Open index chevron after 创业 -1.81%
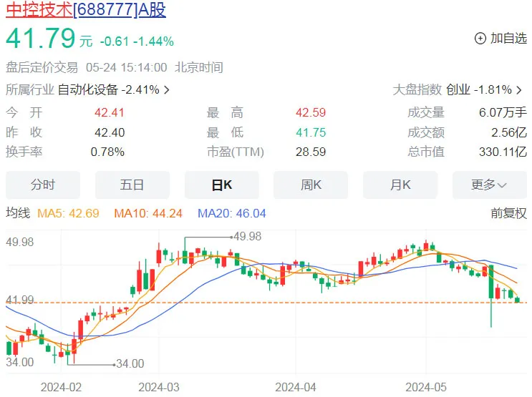This screenshot has height=397, width=532. click(x=519, y=90)
